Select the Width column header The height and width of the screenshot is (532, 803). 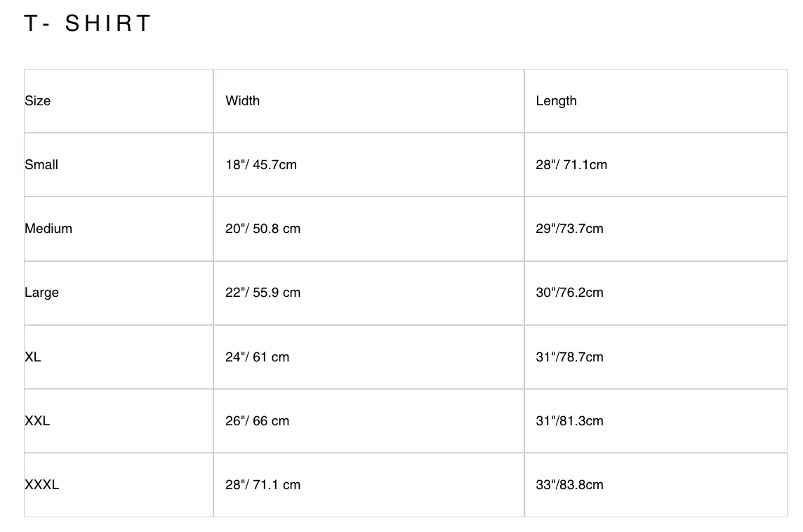pyautogui.click(x=242, y=101)
